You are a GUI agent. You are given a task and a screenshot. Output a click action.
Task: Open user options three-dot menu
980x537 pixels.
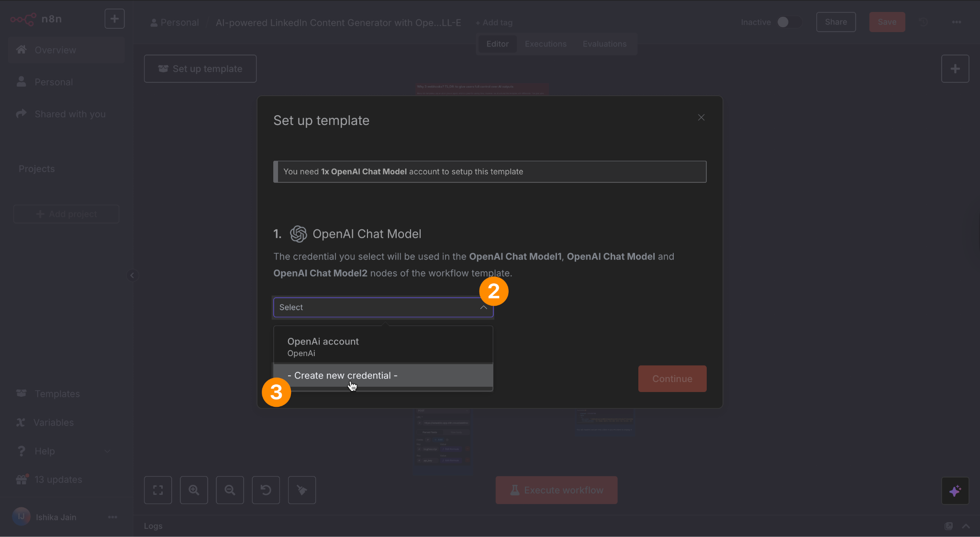click(x=113, y=517)
